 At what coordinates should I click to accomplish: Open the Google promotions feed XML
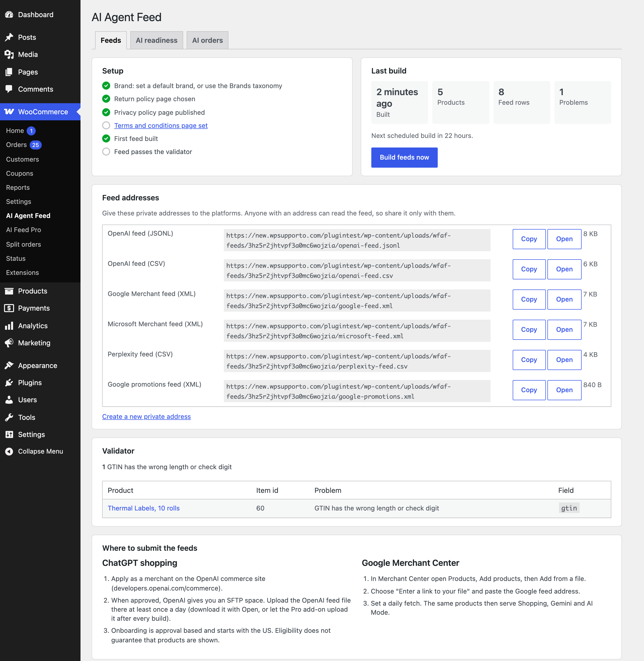[564, 390]
